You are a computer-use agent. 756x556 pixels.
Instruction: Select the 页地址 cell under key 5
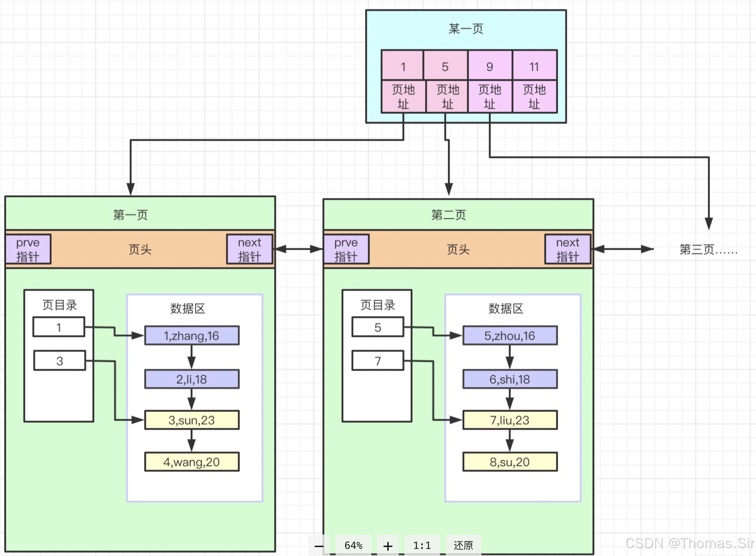[x=447, y=97]
